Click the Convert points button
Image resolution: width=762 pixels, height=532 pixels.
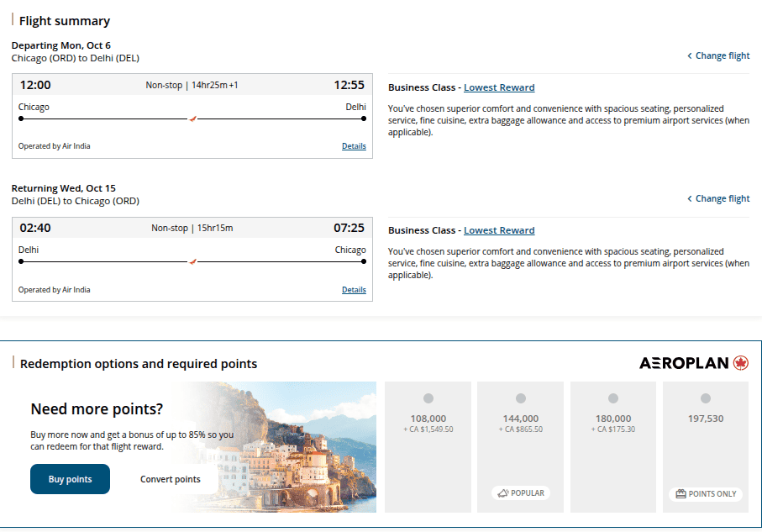tap(170, 479)
